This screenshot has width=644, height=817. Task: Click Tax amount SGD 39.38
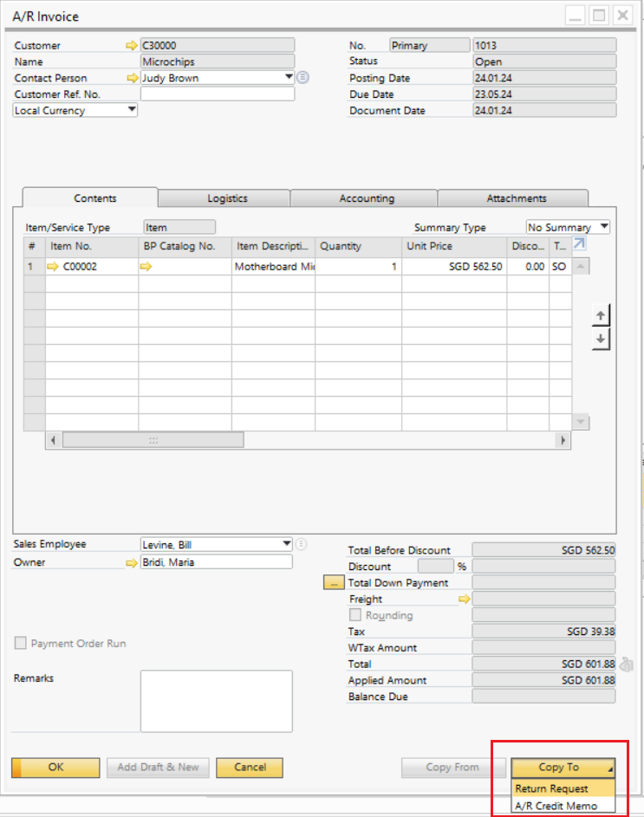click(543, 632)
